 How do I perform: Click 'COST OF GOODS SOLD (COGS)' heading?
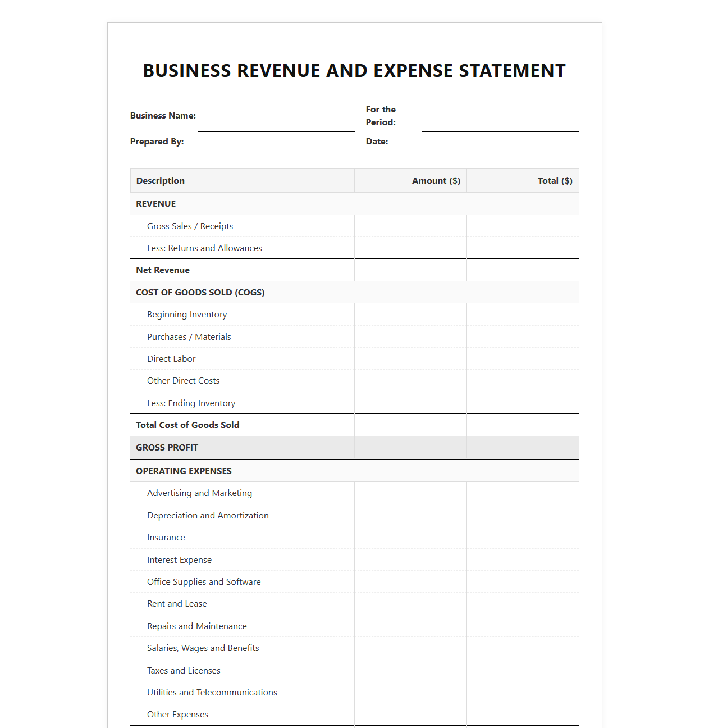click(x=200, y=293)
